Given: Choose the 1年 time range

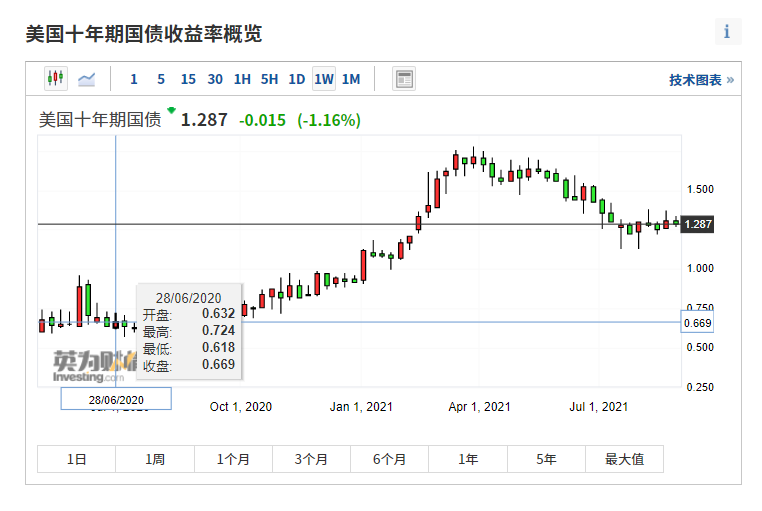Looking at the screenshot, I should click(x=468, y=459).
